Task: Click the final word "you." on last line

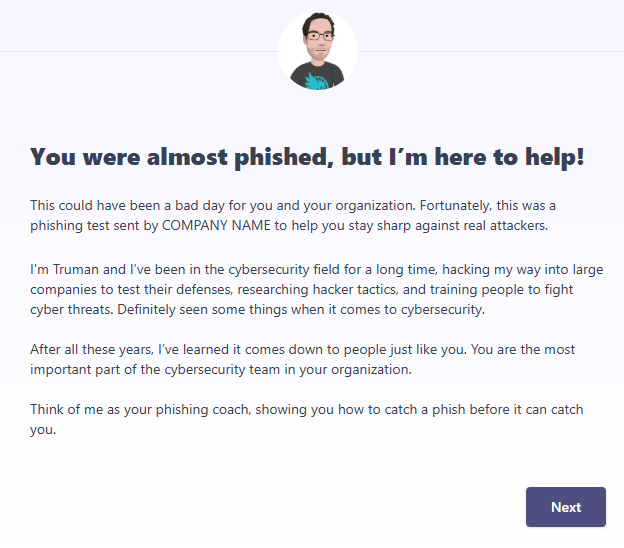Action: tap(43, 430)
